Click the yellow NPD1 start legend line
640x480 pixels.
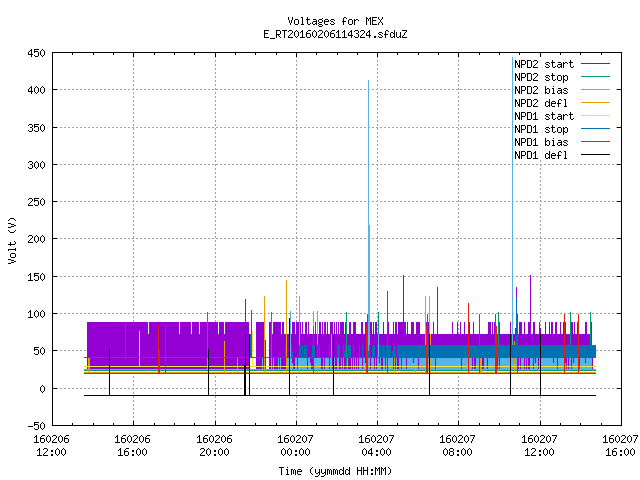595,116
